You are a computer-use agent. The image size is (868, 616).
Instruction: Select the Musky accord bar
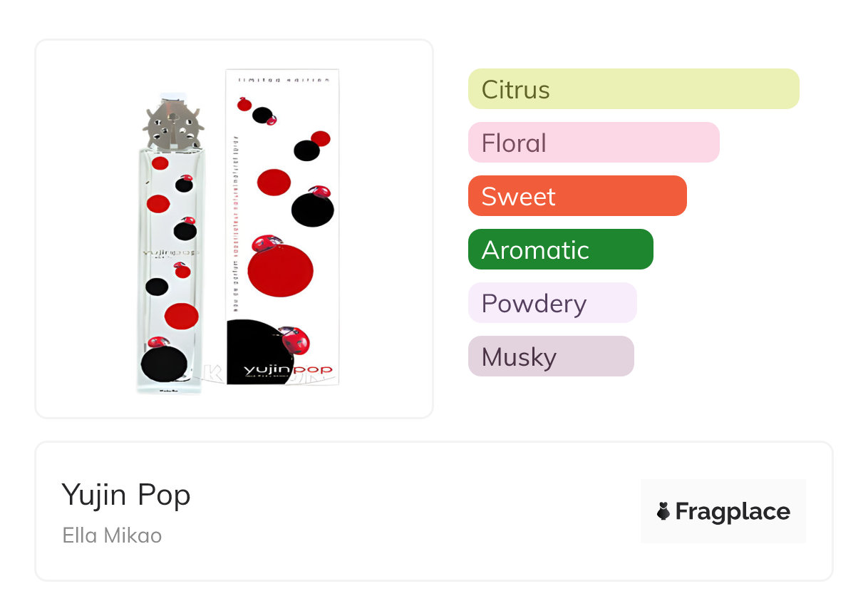pyautogui.click(x=550, y=356)
